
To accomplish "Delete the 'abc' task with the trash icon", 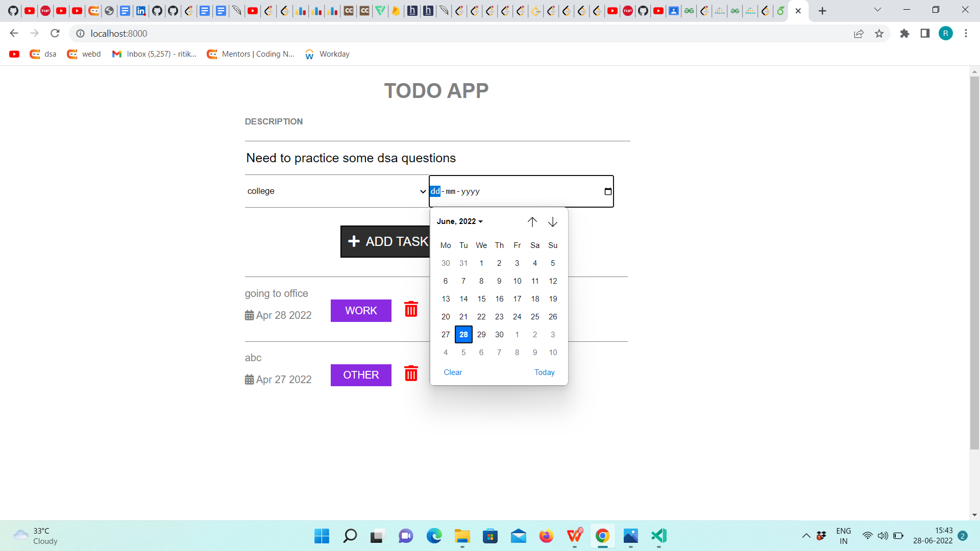I will 411,373.
